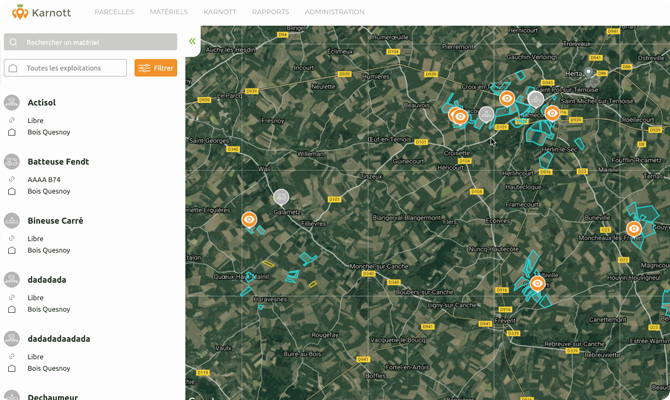This screenshot has height=400, width=670.
Task: Click the dadadadaadada equipment icon
Action: click(x=12, y=338)
